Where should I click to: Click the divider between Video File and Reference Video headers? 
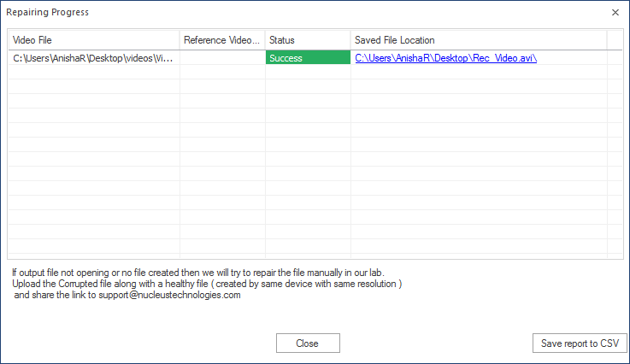(180, 40)
